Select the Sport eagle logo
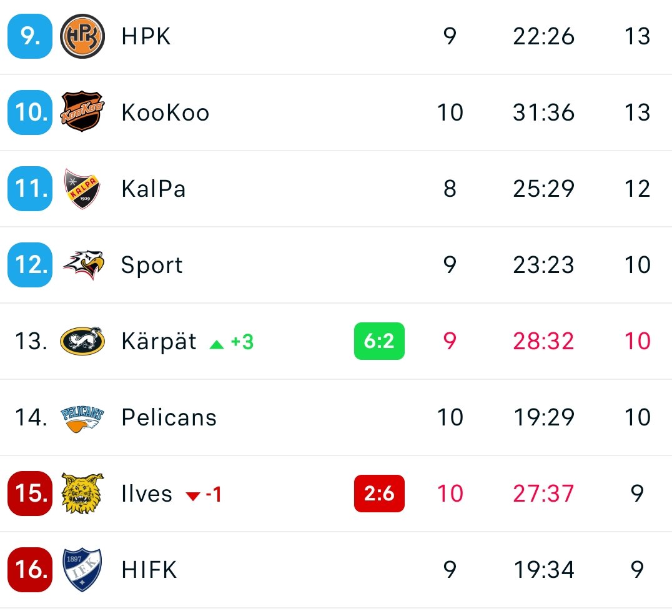The height and width of the screenshot is (616, 672). click(x=82, y=265)
